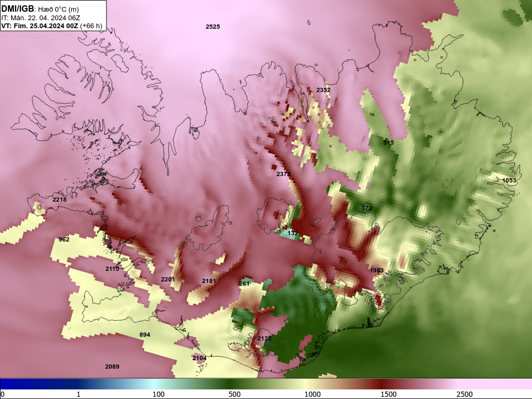Image resolution: width=532 pixels, height=399 pixels.
Task: Select the 1053 value near east coast
Action: point(509,180)
